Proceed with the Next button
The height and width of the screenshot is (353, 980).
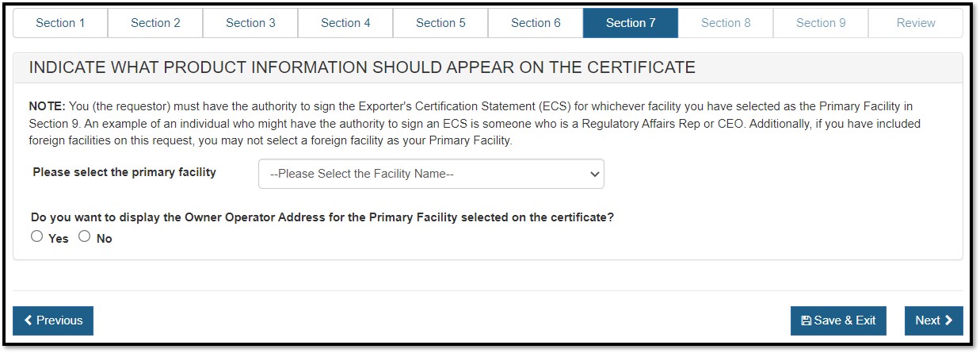pyautogui.click(x=933, y=320)
